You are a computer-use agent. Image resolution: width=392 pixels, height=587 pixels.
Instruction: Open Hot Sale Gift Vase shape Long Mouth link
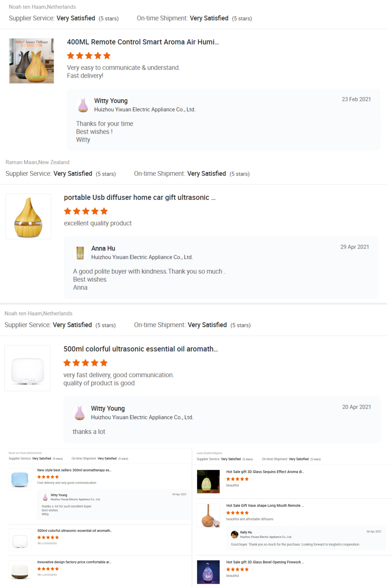click(x=265, y=505)
